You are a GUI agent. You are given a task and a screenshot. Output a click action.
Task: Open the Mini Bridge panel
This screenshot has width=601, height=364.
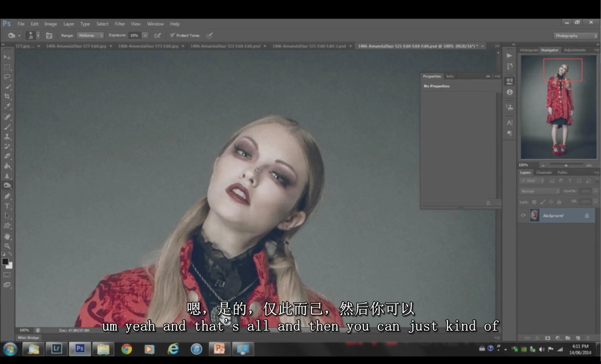(x=28, y=338)
